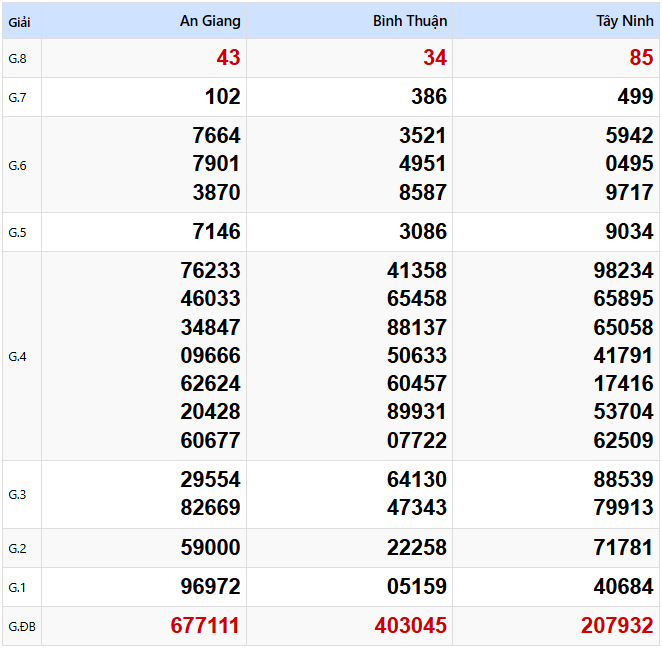This screenshot has height=649, width=662.
Task: Click Tây Ninh G.5 number 9034
Action: [x=629, y=231]
